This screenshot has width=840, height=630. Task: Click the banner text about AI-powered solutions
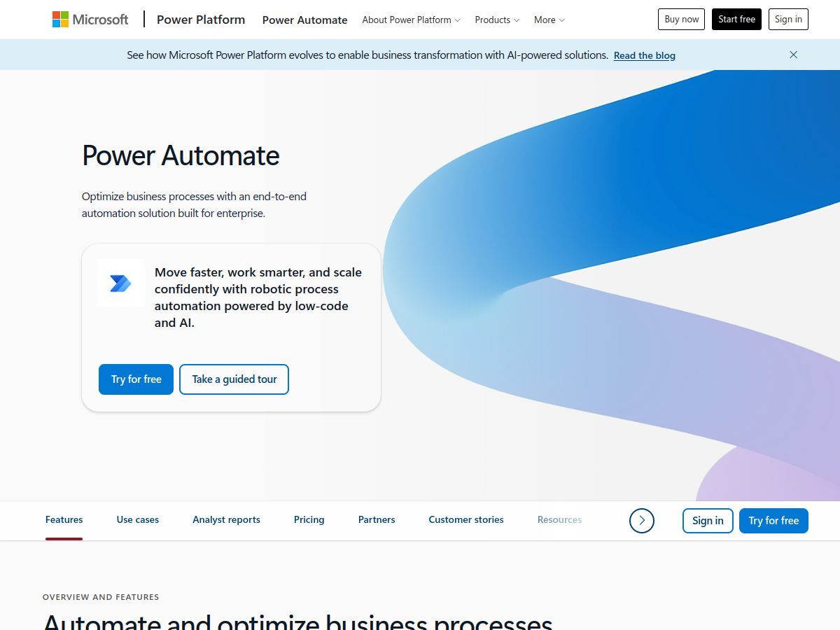click(367, 55)
